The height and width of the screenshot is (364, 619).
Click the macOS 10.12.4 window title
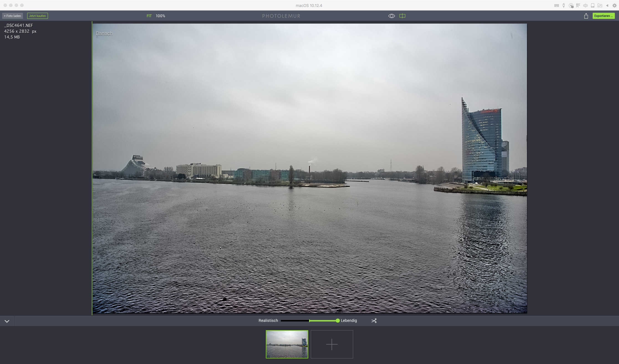pos(309,6)
